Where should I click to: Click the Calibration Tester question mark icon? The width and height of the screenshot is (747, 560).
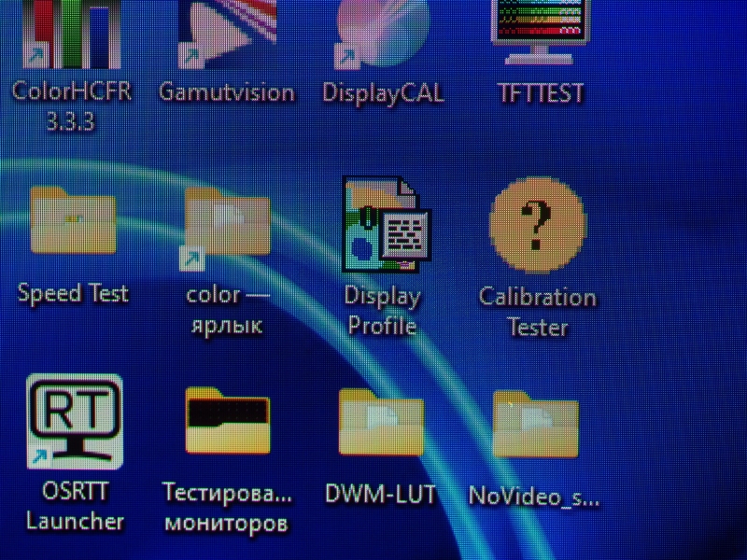pyautogui.click(x=537, y=224)
